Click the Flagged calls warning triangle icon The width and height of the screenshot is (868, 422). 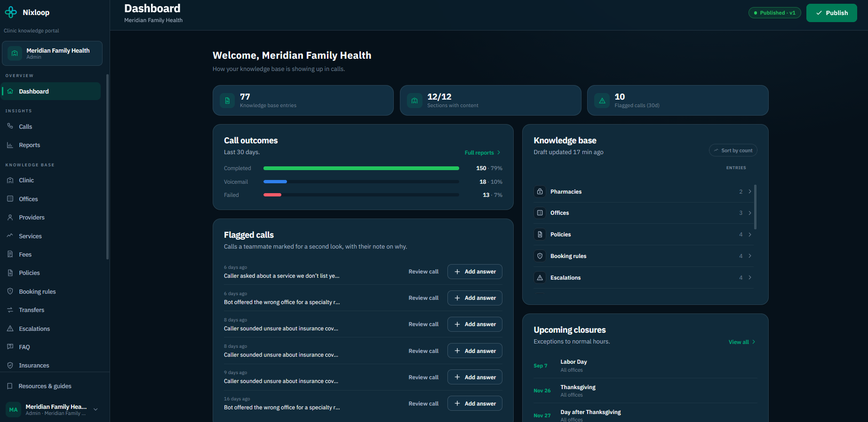tap(602, 101)
